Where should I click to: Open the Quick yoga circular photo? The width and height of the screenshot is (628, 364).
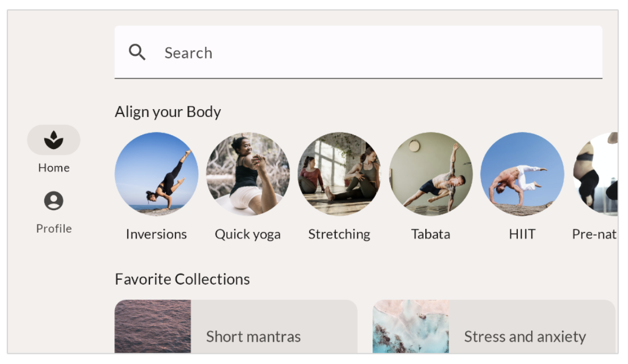click(x=248, y=174)
